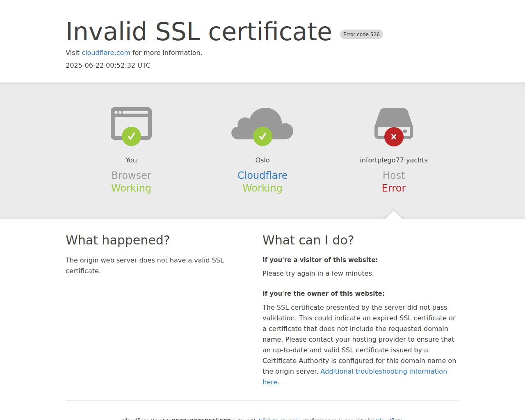Click the Cloudflare Ray ID value in footer
Image resolution: width=525 pixels, height=420 pixels.
tap(201, 419)
